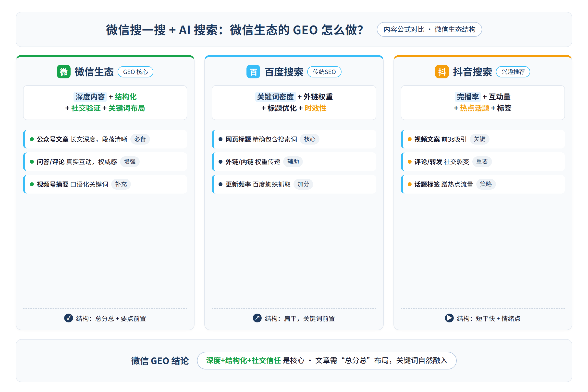Click the 关键 tag on 视频文案 row
This screenshot has width=588, height=392.
(x=479, y=139)
